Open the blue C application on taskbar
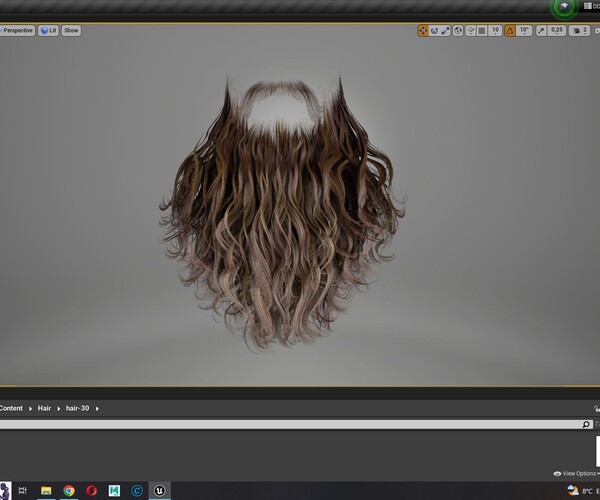 click(137, 490)
